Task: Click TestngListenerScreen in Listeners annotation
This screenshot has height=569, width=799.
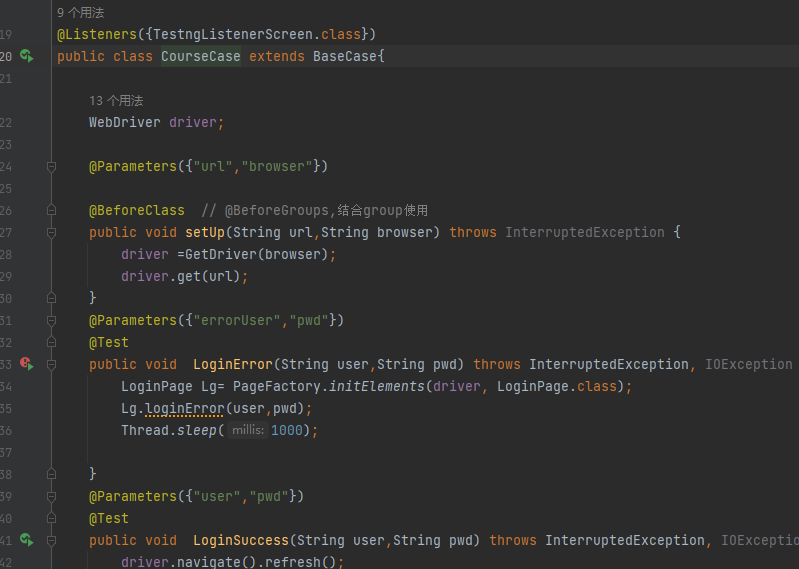Action: click(x=233, y=34)
